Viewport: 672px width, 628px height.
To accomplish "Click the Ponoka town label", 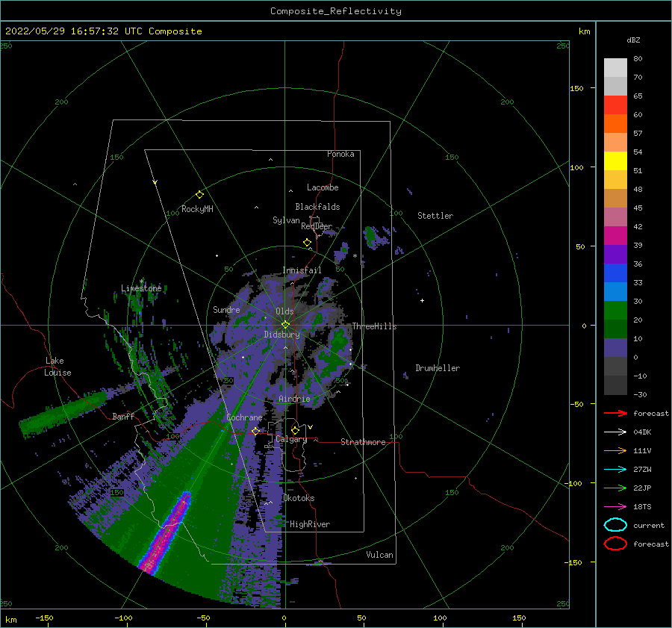I will coord(340,154).
